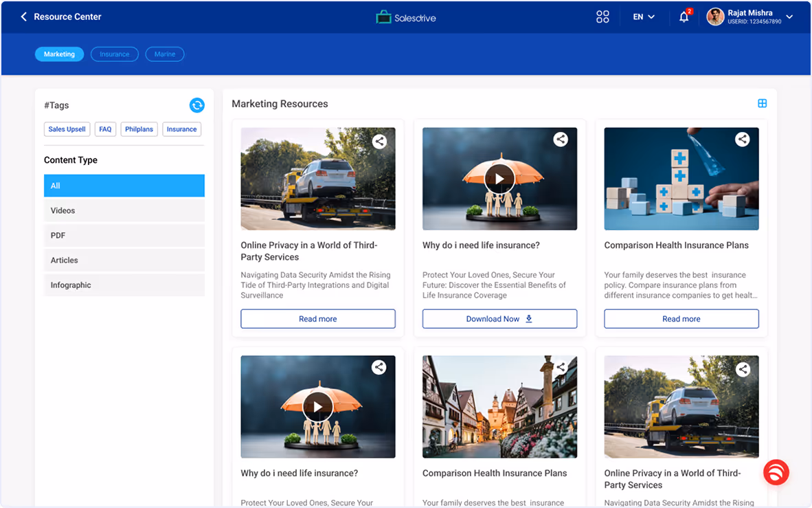Screen dimensions: 812x508
Task: Filter by Philplans tag
Action: click(139, 129)
